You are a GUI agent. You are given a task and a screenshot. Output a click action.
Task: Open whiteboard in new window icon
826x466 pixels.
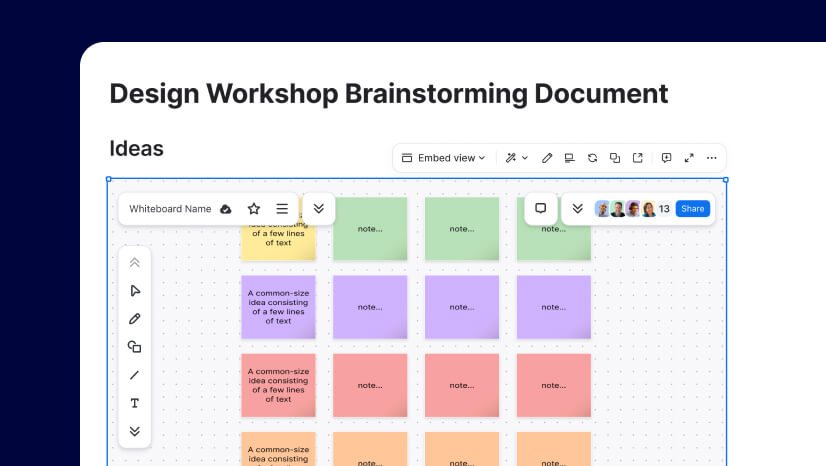click(x=638, y=158)
